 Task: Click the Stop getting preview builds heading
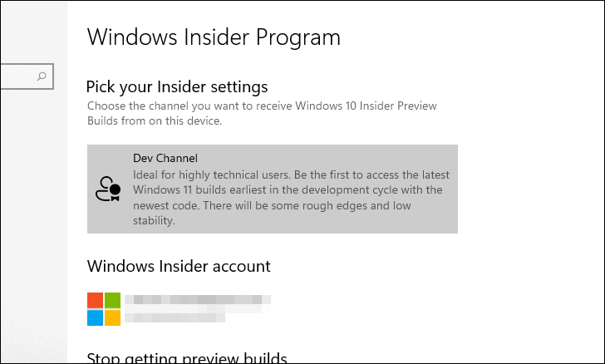[187, 357]
